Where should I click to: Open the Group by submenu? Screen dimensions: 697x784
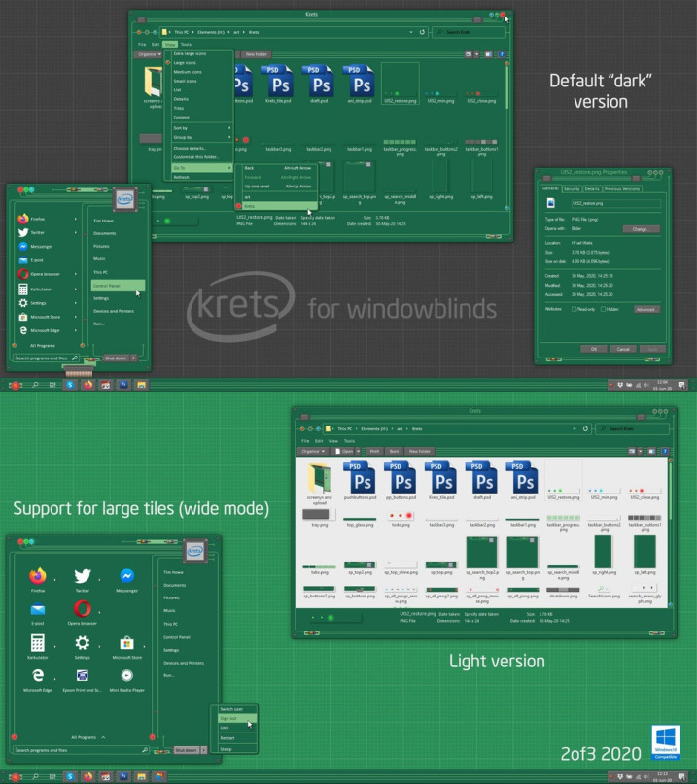point(201,138)
